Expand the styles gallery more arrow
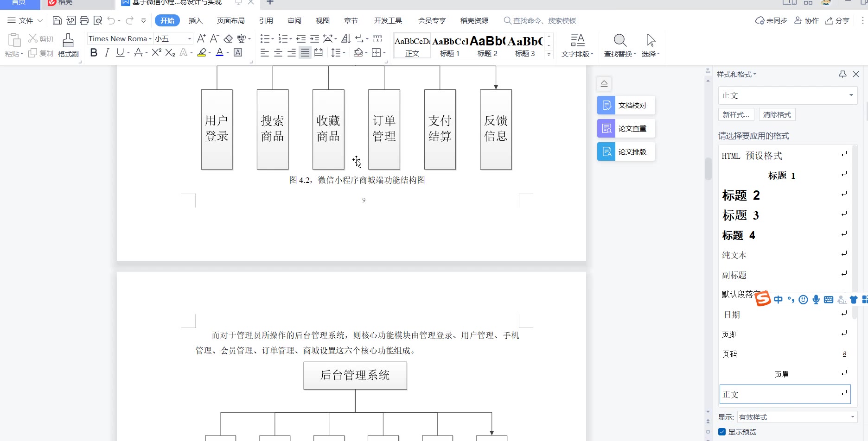This screenshot has height=441, width=868. point(549,54)
